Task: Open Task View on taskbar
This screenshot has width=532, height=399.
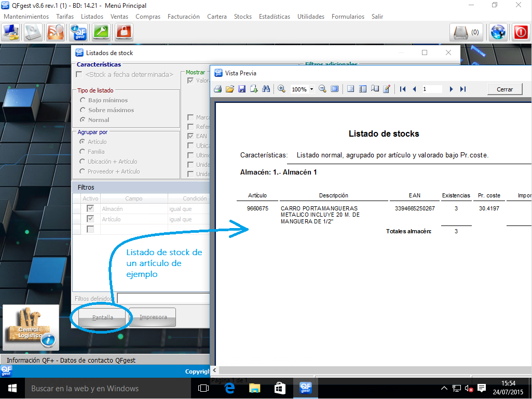Action: pos(203,388)
